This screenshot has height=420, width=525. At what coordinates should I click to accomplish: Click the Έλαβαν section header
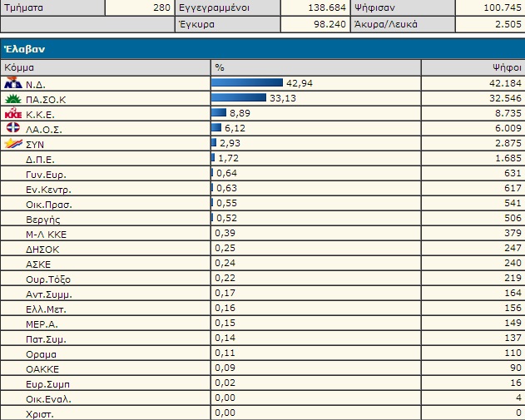click(263, 49)
